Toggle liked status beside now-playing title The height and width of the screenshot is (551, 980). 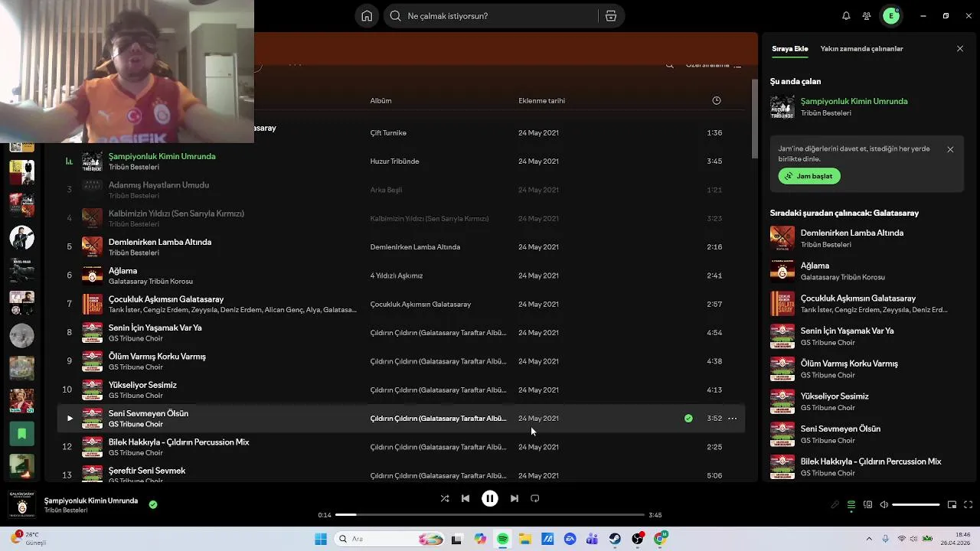153,504
